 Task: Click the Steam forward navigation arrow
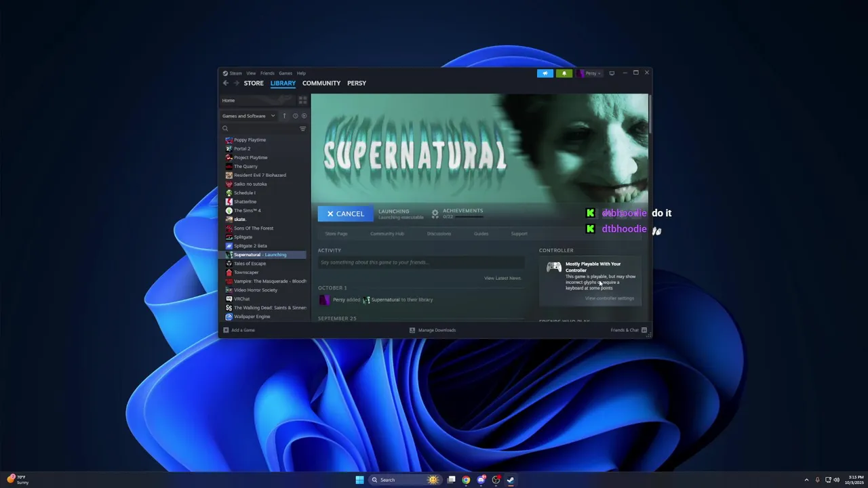(x=237, y=83)
